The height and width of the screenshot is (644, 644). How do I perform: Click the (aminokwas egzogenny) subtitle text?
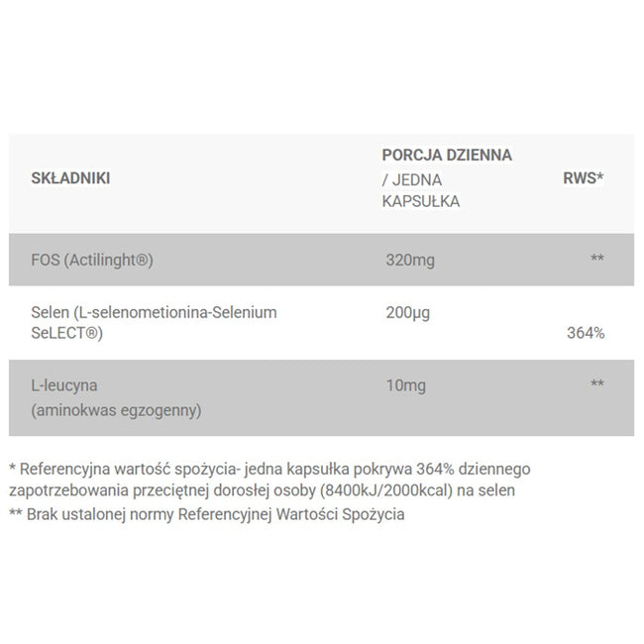point(115,408)
